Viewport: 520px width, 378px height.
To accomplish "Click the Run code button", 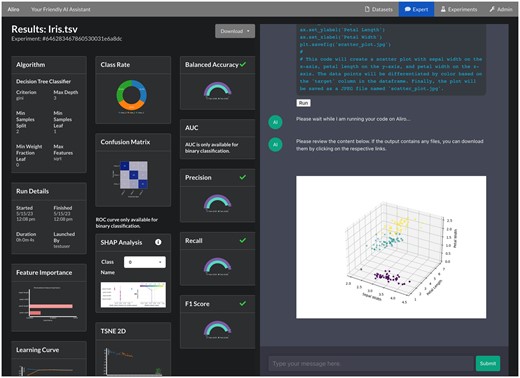I will point(303,103).
